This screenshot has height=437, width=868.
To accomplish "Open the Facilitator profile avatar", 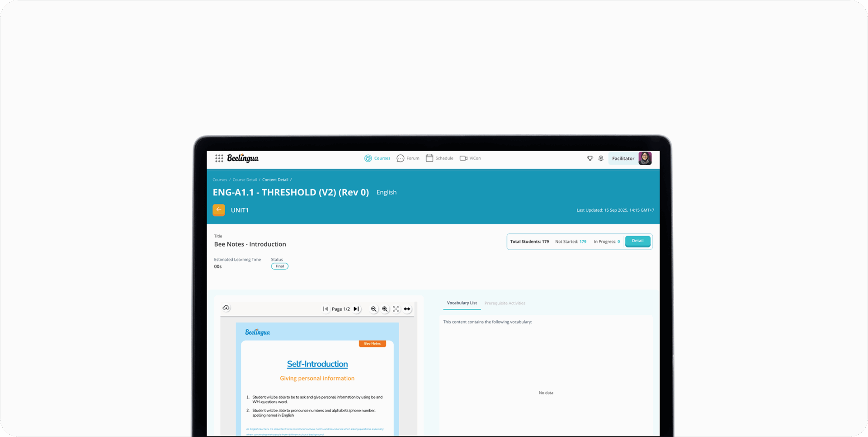I will (x=645, y=158).
